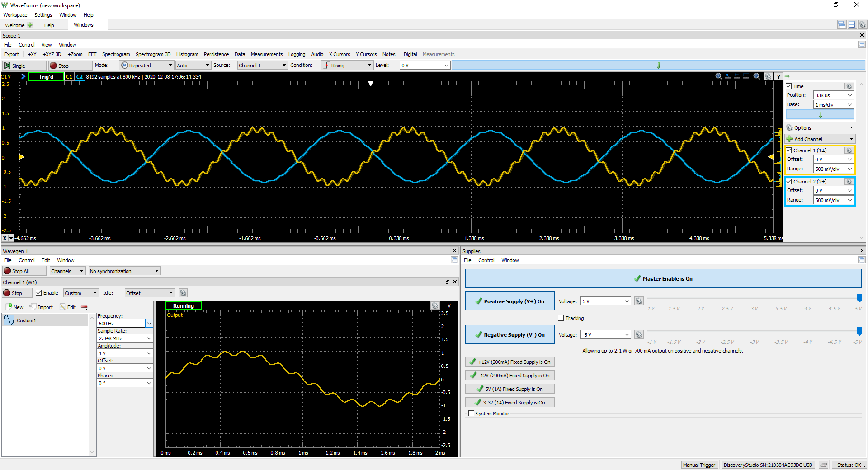Stop the scope acquisition
Viewport: 868px width, 470px height.
pyautogui.click(x=71, y=66)
